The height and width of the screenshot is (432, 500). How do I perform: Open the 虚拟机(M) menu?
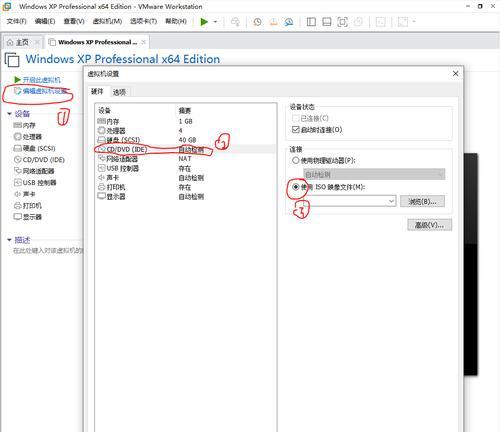point(107,21)
